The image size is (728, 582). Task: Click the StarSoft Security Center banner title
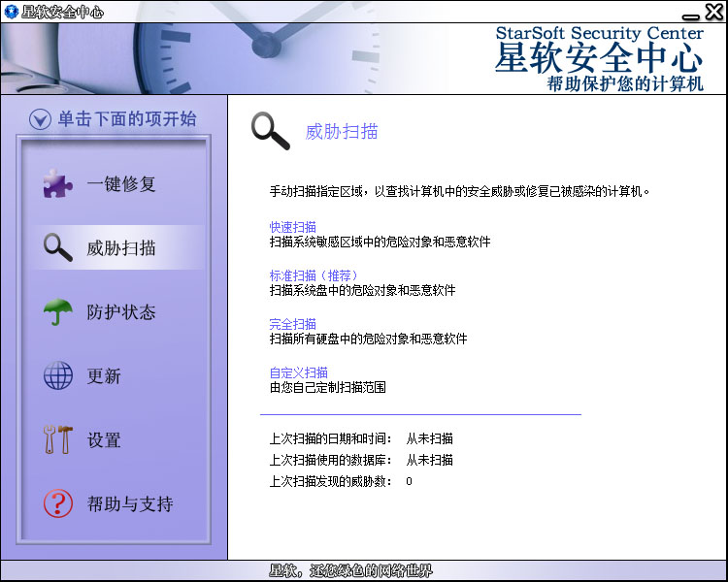click(x=600, y=33)
